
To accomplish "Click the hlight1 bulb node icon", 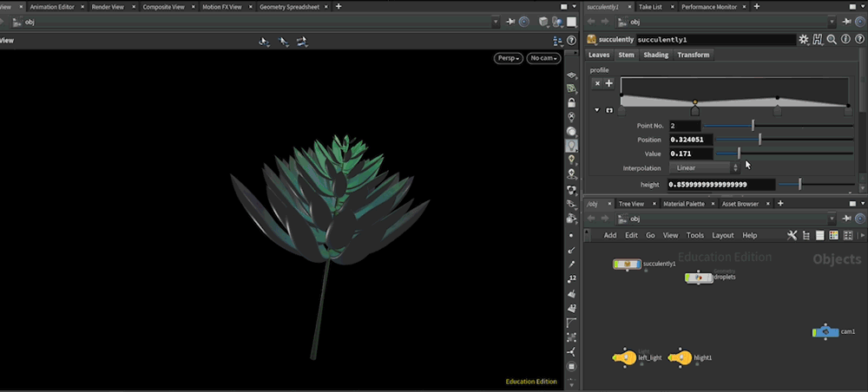I will (681, 357).
